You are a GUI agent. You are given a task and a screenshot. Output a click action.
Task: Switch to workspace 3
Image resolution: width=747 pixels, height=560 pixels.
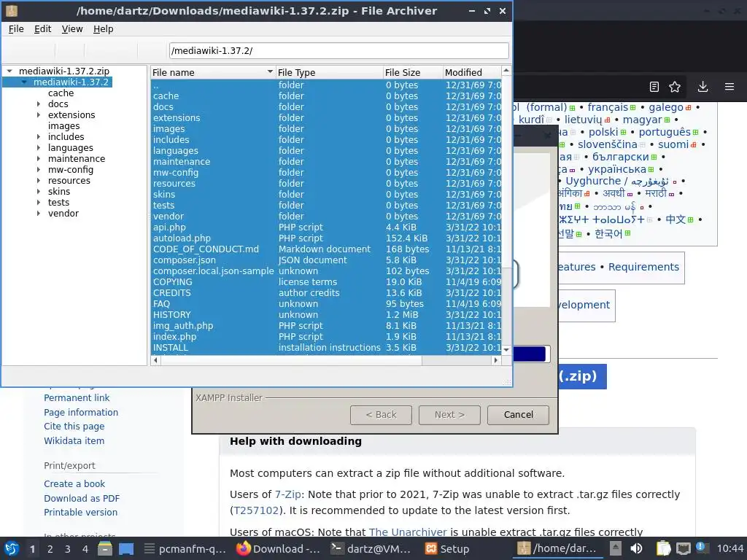68,549
